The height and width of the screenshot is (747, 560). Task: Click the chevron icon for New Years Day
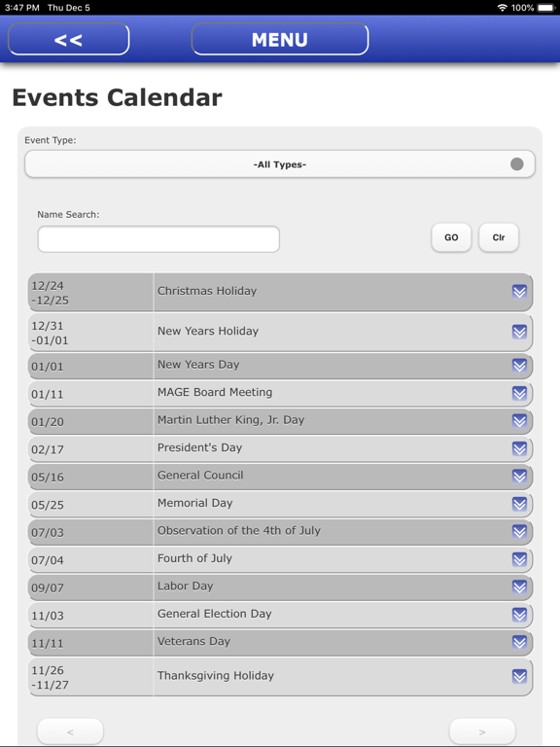(x=519, y=365)
